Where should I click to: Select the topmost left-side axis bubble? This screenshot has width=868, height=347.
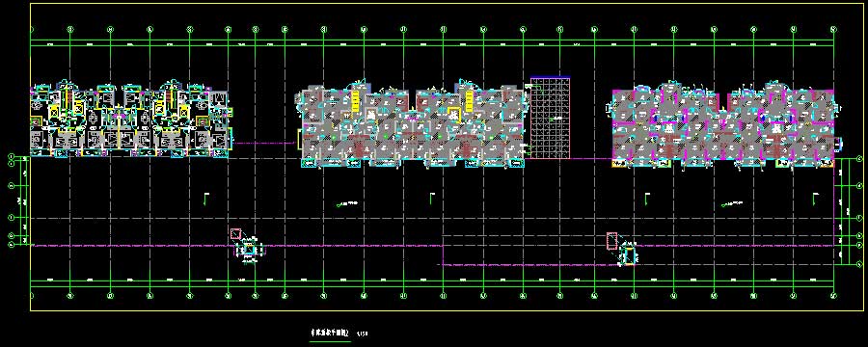tap(11, 159)
